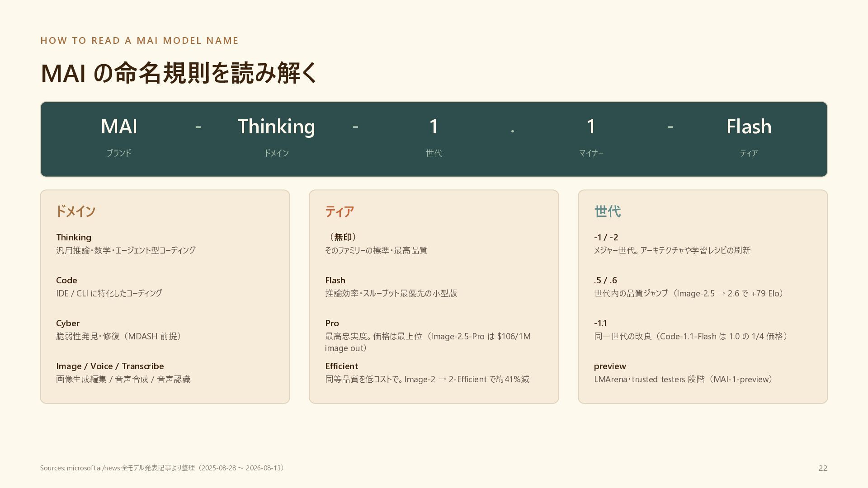Select the 'Code' entry heading
The width and height of the screenshot is (868, 488).
tap(66, 280)
